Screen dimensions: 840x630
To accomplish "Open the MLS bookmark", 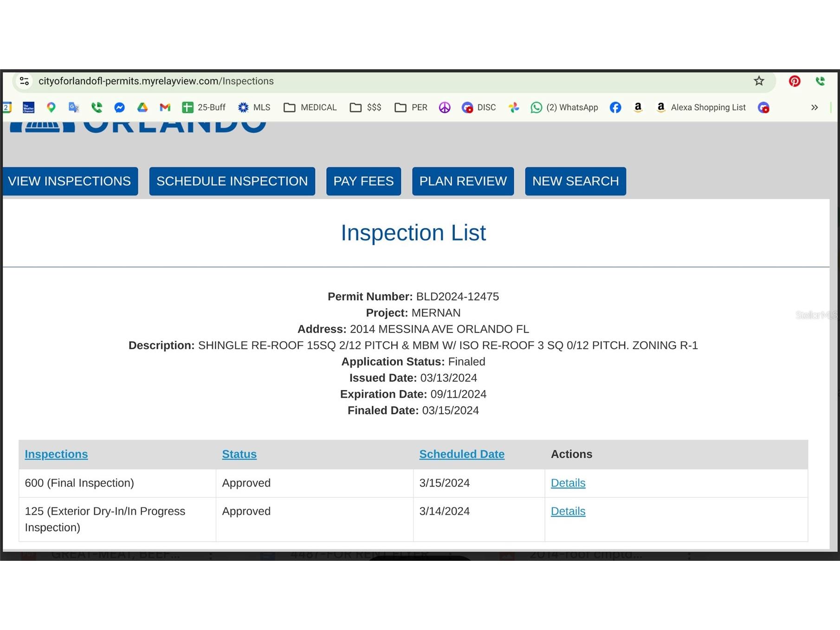I will coord(254,108).
